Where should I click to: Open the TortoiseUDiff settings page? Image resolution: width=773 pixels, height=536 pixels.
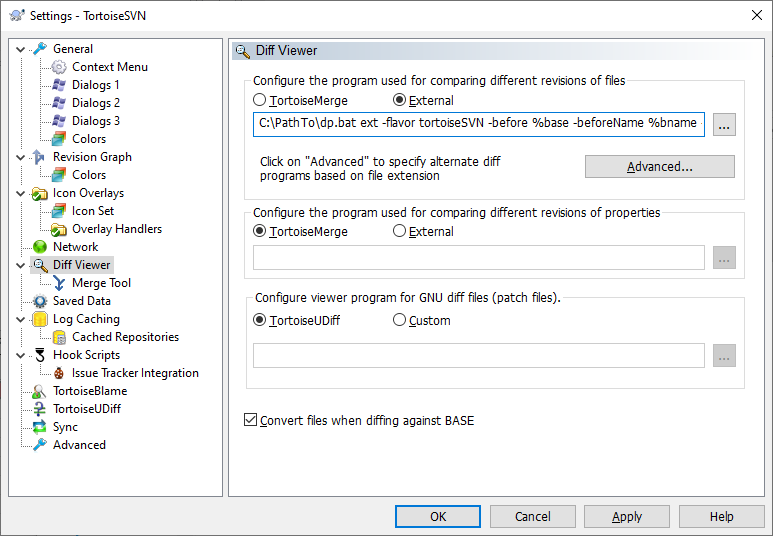86,409
